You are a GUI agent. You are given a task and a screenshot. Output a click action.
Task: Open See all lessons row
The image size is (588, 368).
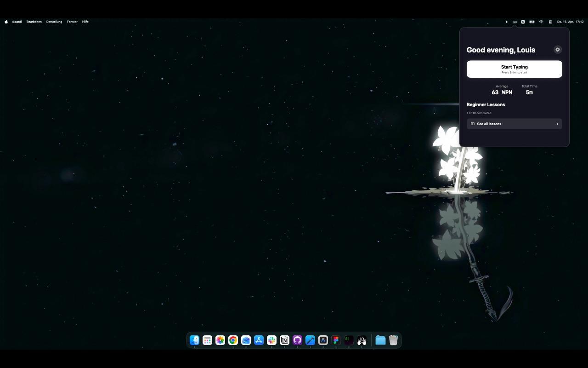click(x=514, y=124)
